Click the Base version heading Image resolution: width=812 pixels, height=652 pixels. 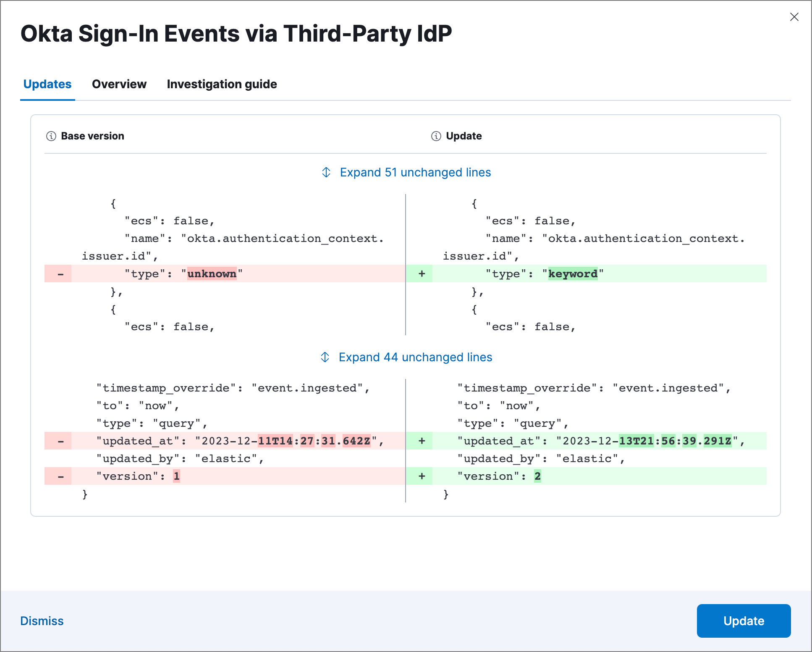coord(92,136)
